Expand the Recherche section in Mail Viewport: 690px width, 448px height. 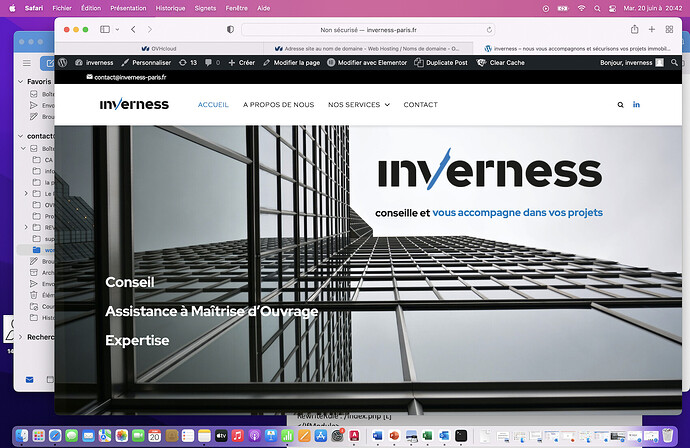coord(20,337)
